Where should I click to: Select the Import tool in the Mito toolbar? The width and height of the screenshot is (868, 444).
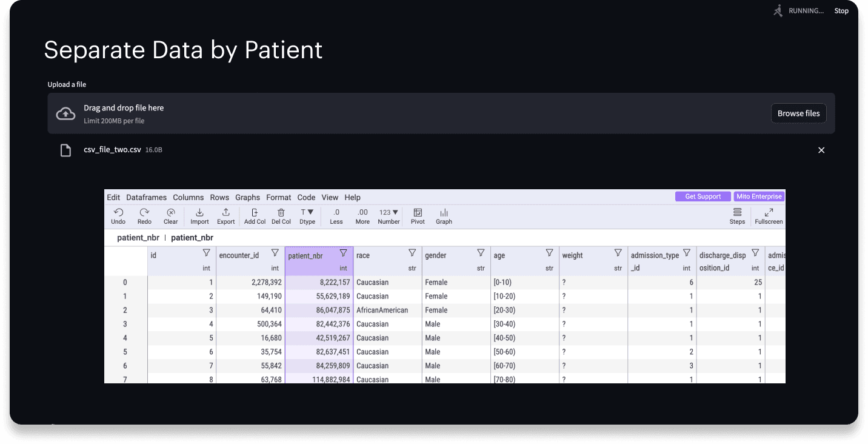click(x=199, y=215)
